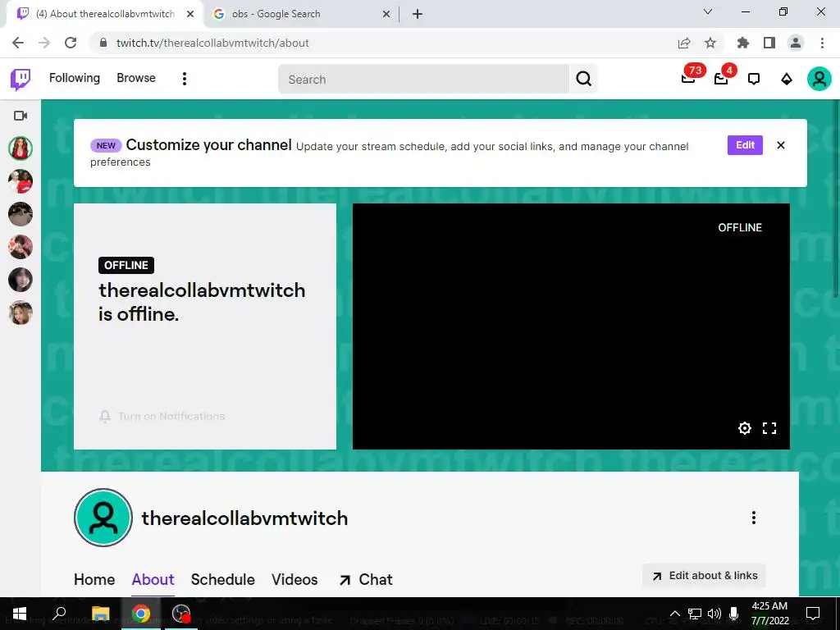Toggle Chrome side panel icon

point(769,43)
